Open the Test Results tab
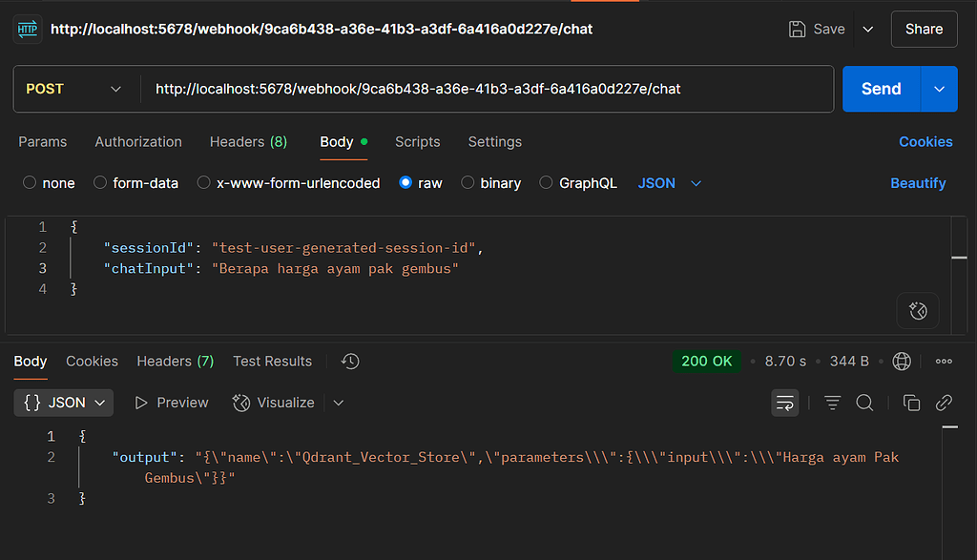 [272, 361]
